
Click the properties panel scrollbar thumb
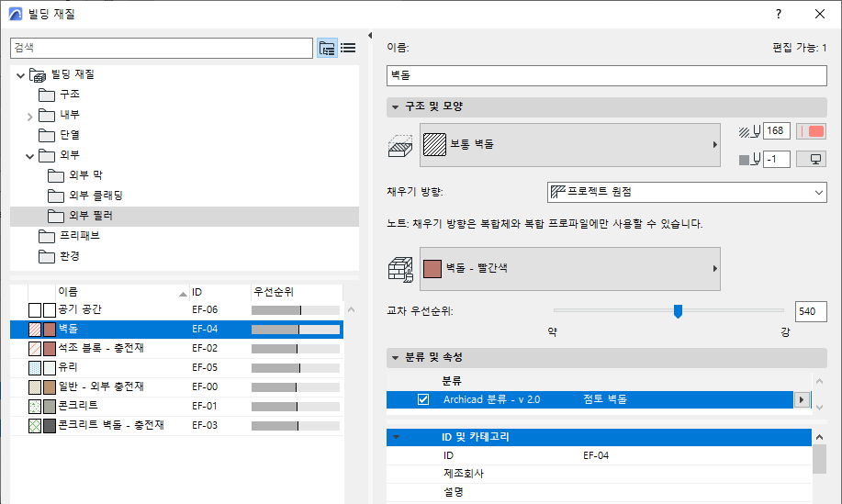point(819,459)
